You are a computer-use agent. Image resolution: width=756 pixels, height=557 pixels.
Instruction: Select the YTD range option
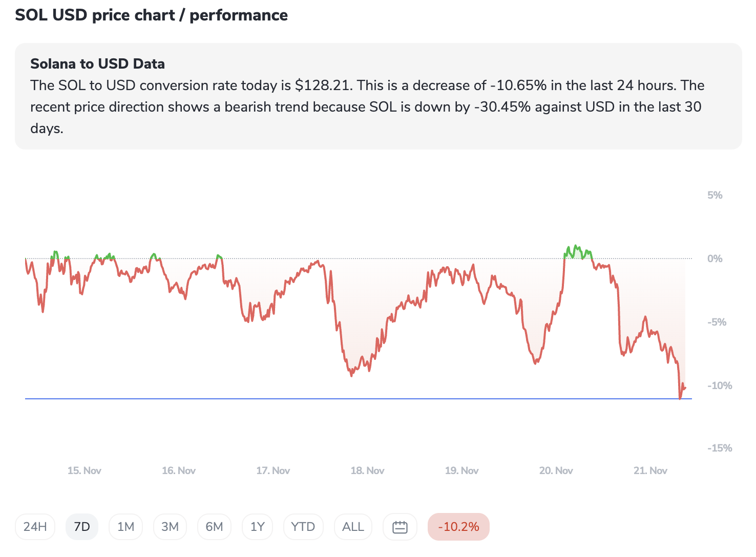(303, 527)
